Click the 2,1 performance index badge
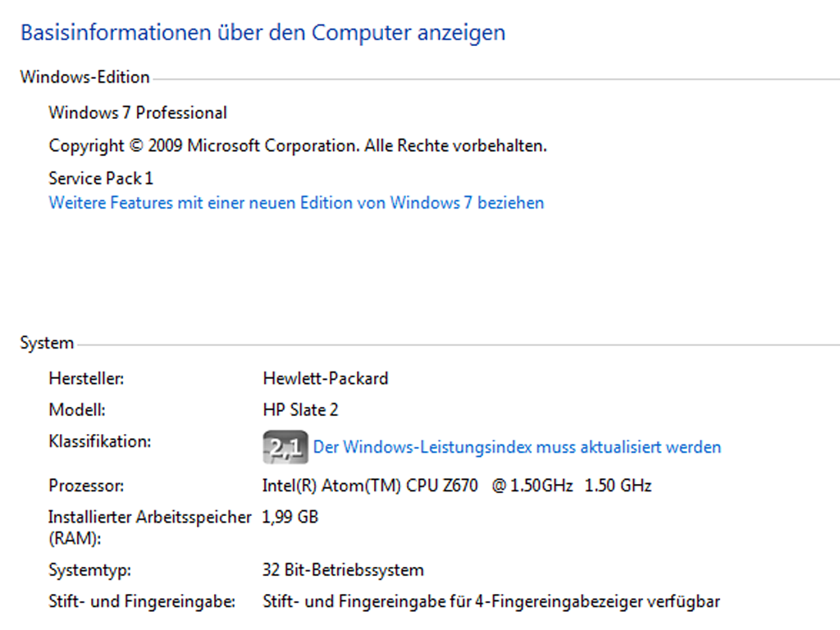This screenshot has height=630, width=840. (x=285, y=447)
